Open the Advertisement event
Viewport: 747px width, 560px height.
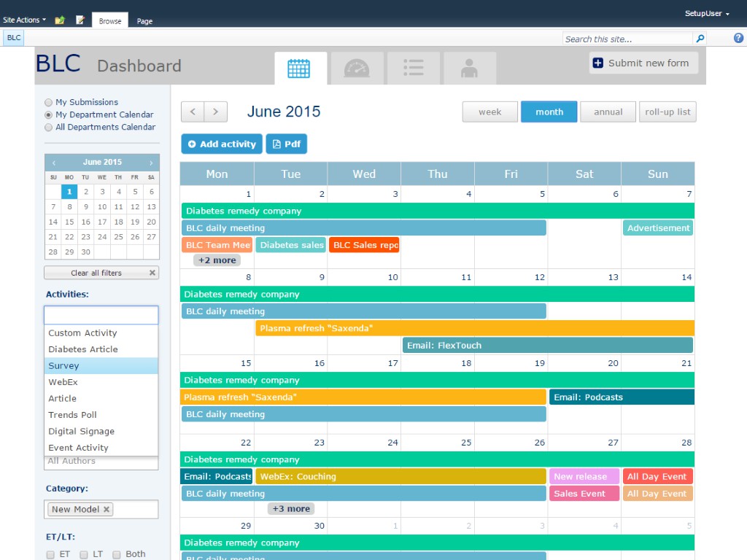[x=657, y=228]
